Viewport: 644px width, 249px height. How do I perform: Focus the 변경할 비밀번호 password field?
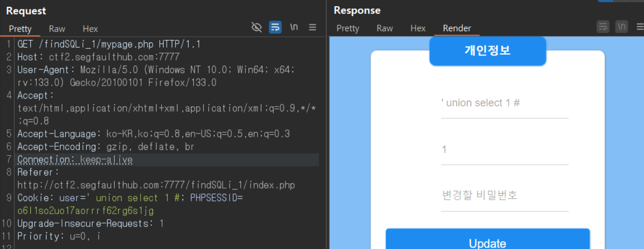click(505, 195)
